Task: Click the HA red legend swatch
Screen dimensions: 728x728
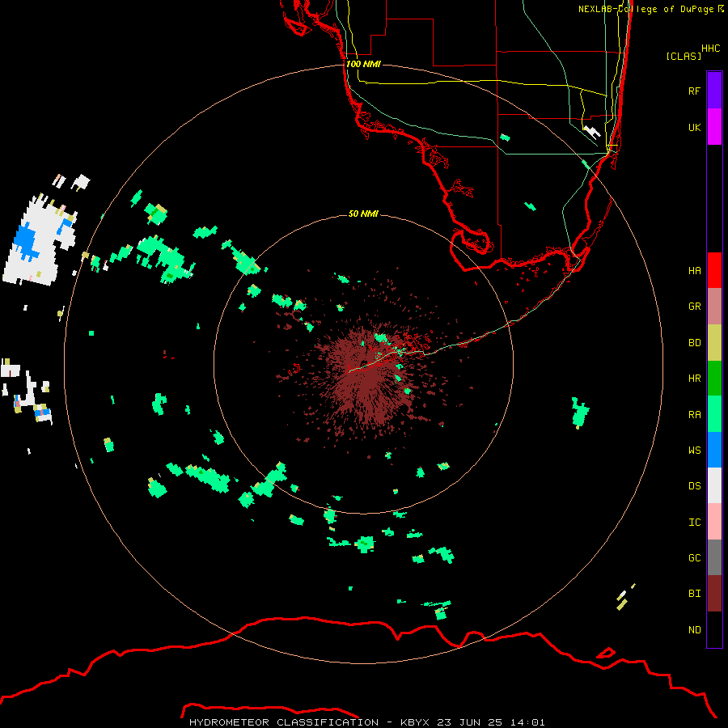Action: coord(714,270)
